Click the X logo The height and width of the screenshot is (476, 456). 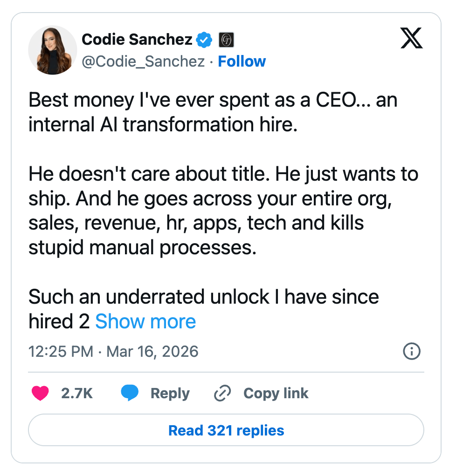click(412, 38)
